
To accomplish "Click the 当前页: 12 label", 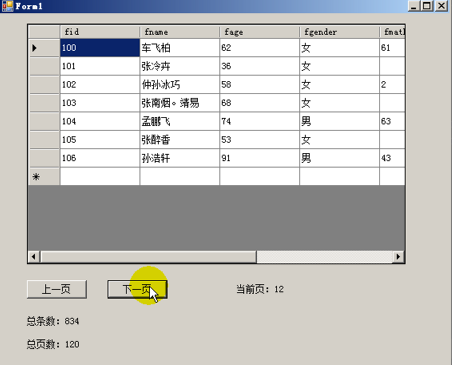I will [x=260, y=289].
